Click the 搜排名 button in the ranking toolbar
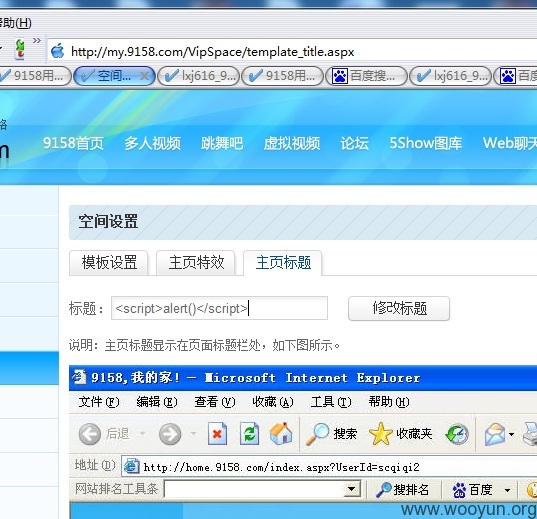The image size is (537, 519). pyautogui.click(x=403, y=490)
